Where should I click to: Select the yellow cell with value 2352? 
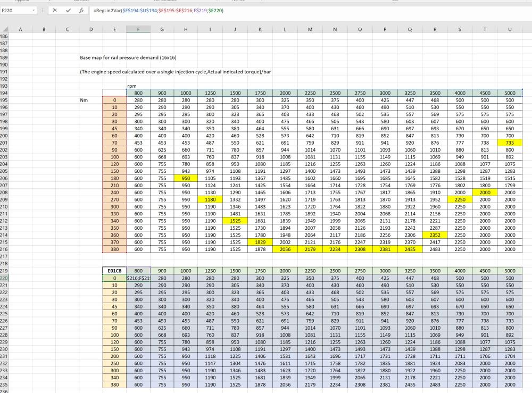coord(435,235)
